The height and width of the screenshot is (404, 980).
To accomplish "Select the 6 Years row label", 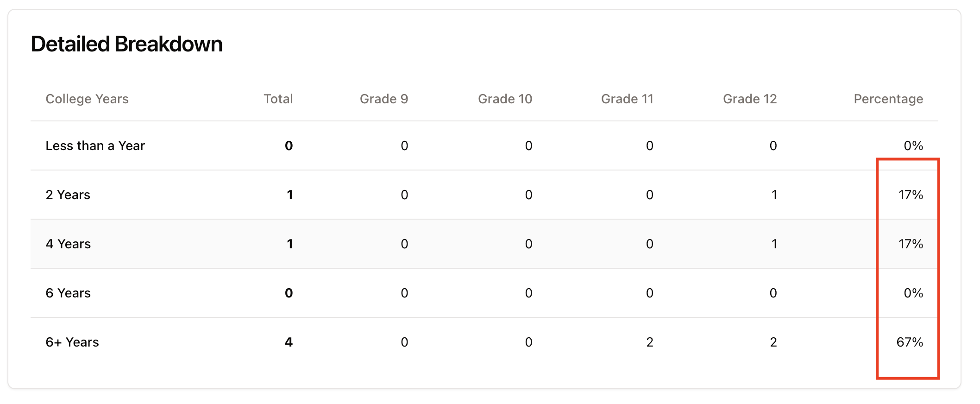I will click(x=68, y=293).
